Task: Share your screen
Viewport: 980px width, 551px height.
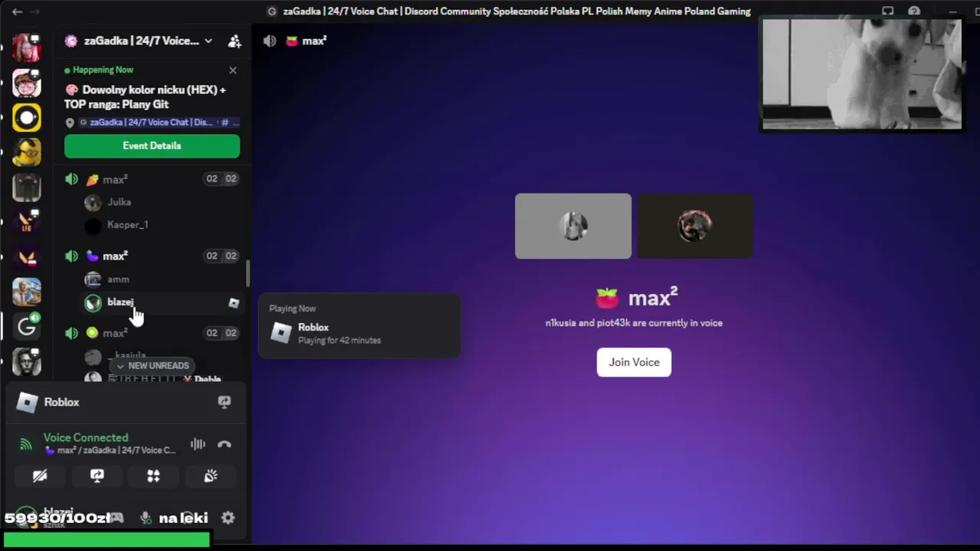Action: click(x=97, y=476)
